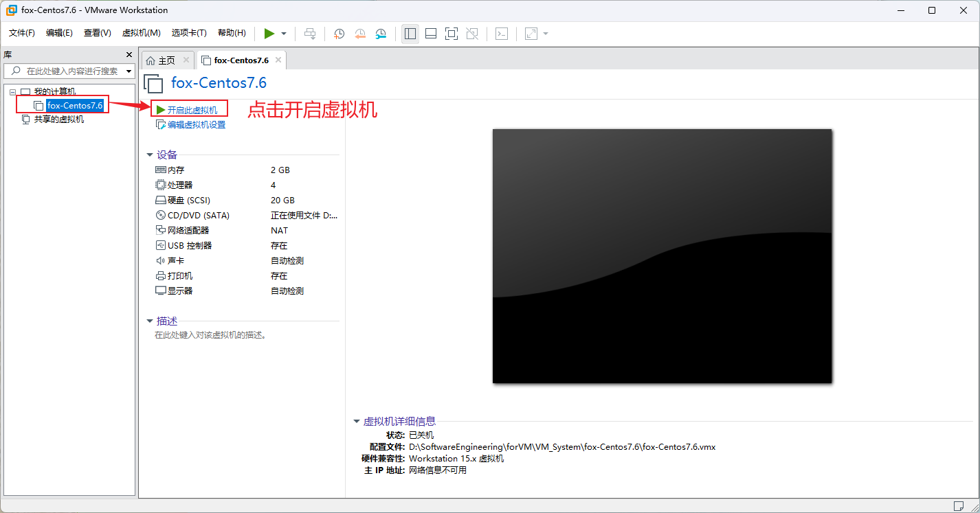
Task: Collapse the 我的计算机 tree node
Action: pyautogui.click(x=12, y=91)
